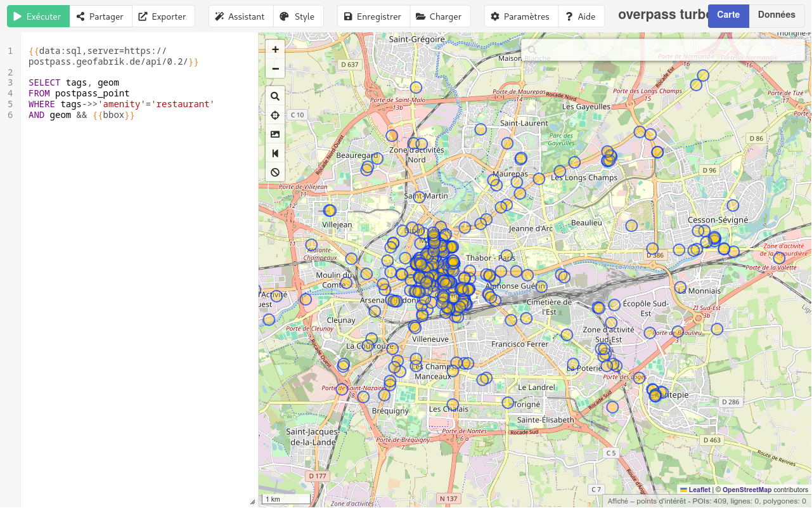Switch to the Carte tab
The image size is (812, 508).
tap(728, 15)
